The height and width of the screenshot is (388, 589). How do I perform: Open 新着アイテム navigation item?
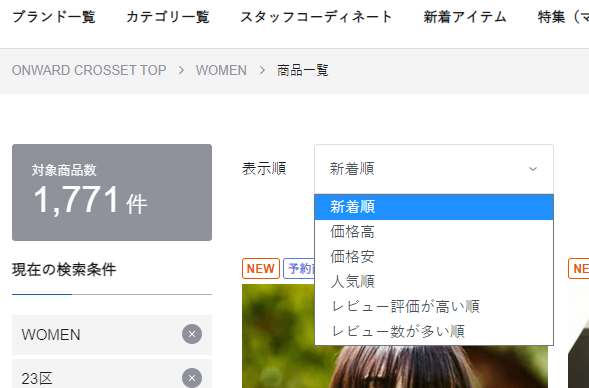(465, 17)
